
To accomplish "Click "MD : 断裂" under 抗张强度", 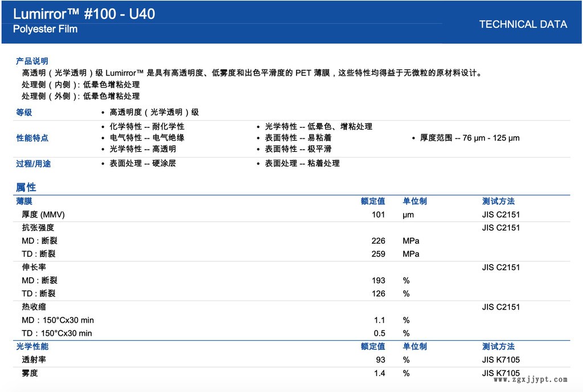I will [x=39, y=241].
